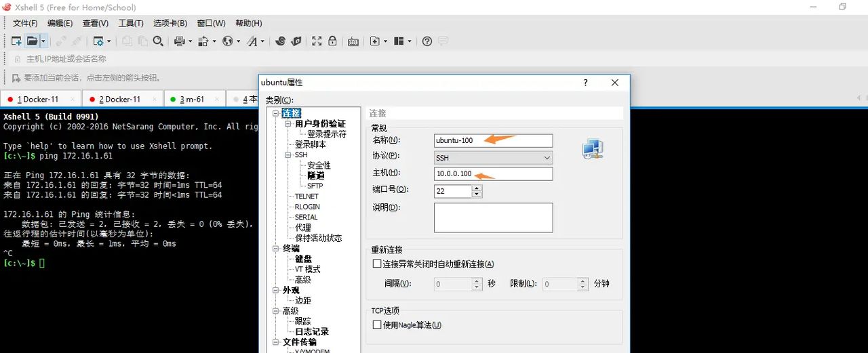Screen dimensions: 868x353
Task: Enable 使用Nagle算法 checkbox
Action: click(377, 325)
